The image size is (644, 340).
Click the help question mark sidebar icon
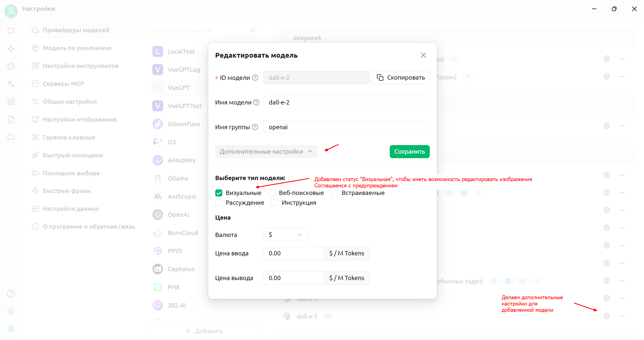click(x=11, y=294)
